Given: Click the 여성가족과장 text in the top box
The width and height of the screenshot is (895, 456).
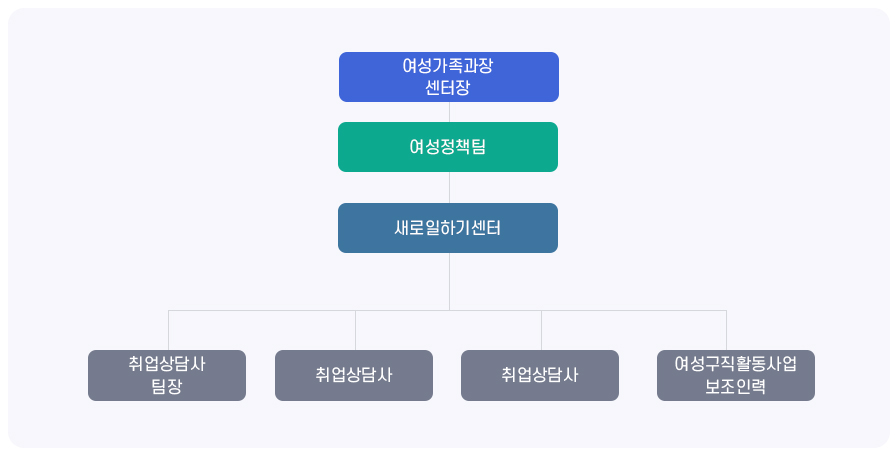Looking at the screenshot, I should [x=448, y=66].
